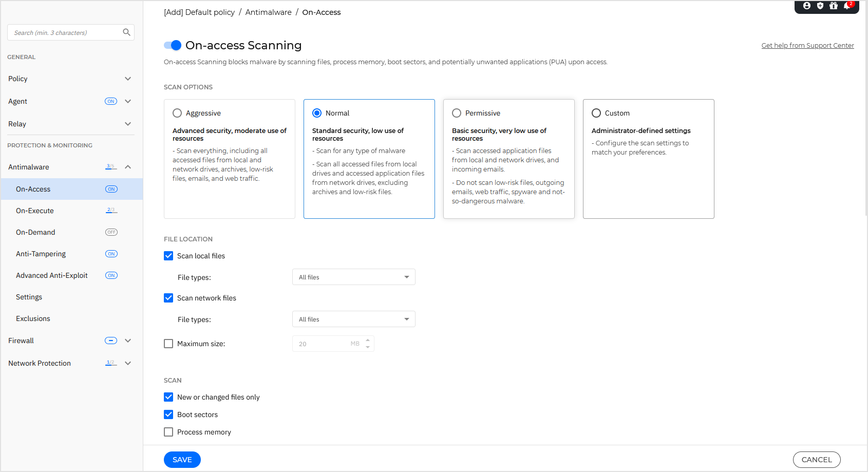Increase Maximum size with the up arrow
The width and height of the screenshot is (868, 472).
[x=368, y=340]
